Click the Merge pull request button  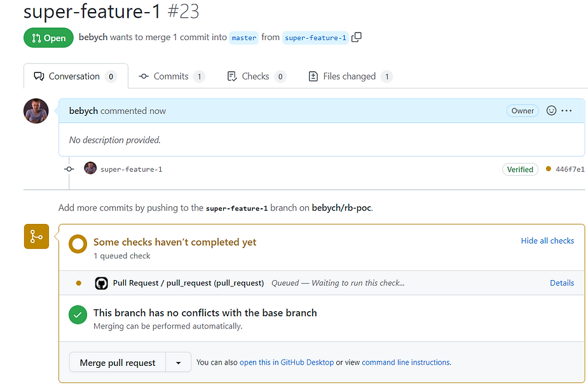click(118, 363)
